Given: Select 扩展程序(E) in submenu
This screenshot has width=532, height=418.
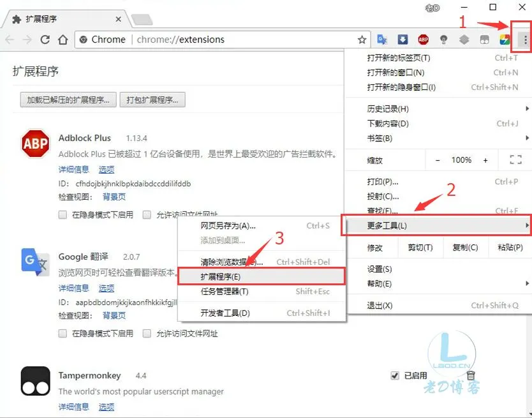Looking at the screenshot, I should click(x=262, y=276).
